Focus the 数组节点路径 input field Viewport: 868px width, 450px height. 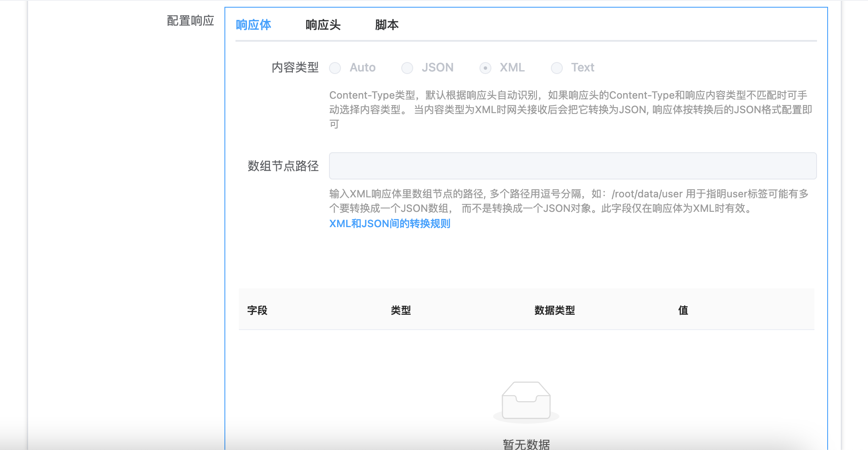573,166
